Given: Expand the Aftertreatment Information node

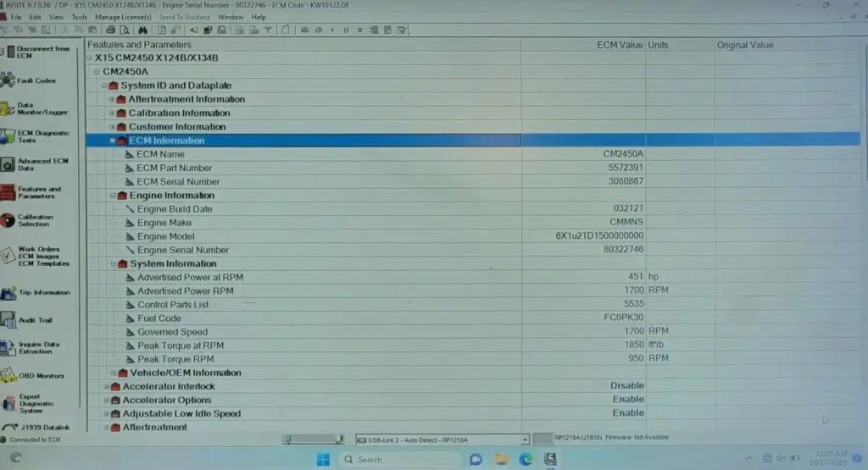Looking at the screenshot, I should (111, 100).
